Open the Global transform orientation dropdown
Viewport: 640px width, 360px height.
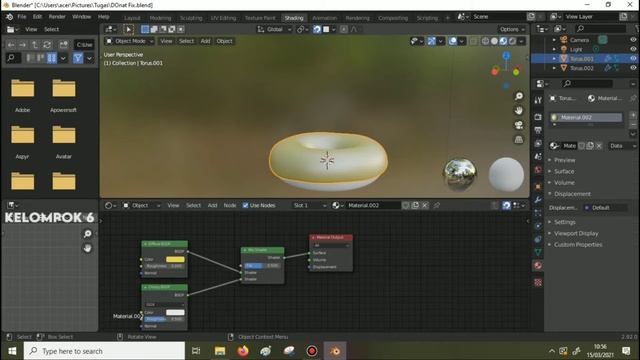[x=274, y=29]
